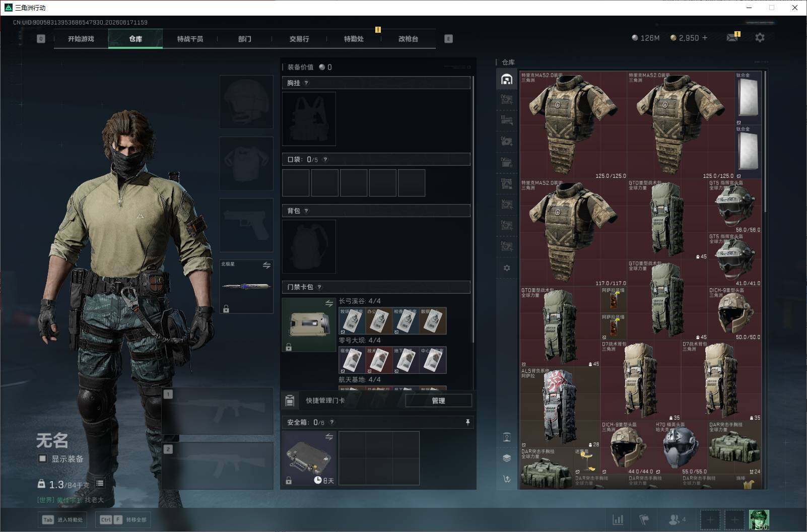This screenshot has width=807, height=532.
Task: Click the portrait frame icon in the stash sidebar
Action: coord(507,437)
